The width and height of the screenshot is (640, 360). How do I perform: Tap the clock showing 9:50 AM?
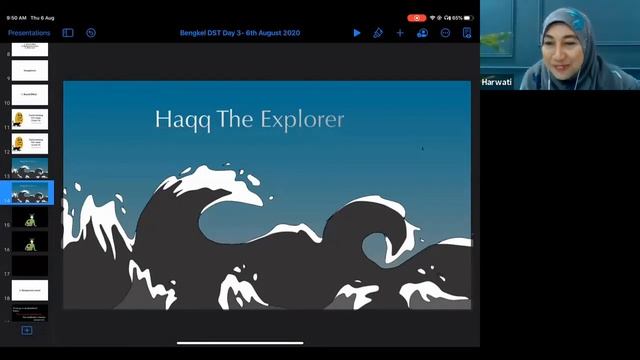(x=16, y=18)
